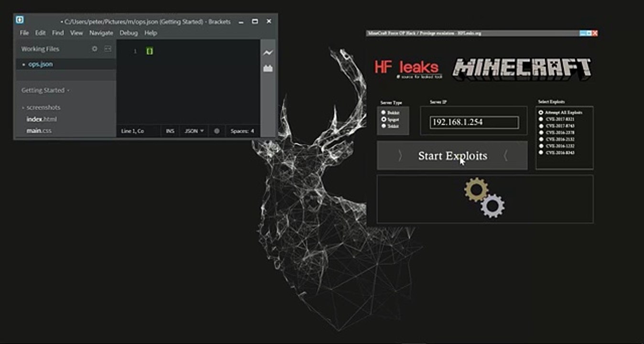This screenshot has width=644, height=344.
Task: Click the right chevron on Start Exploits bar
Action: point(506,156)
